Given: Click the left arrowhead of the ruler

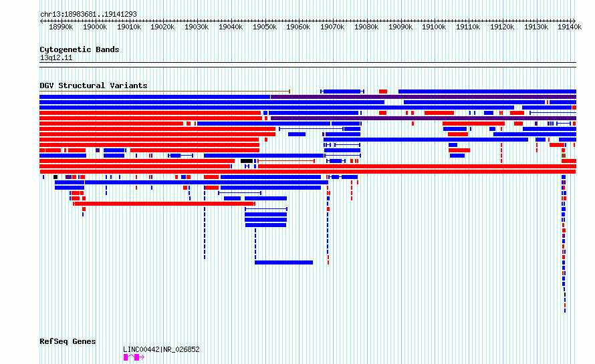Looking at the screenshot, I should click(41, 21).
